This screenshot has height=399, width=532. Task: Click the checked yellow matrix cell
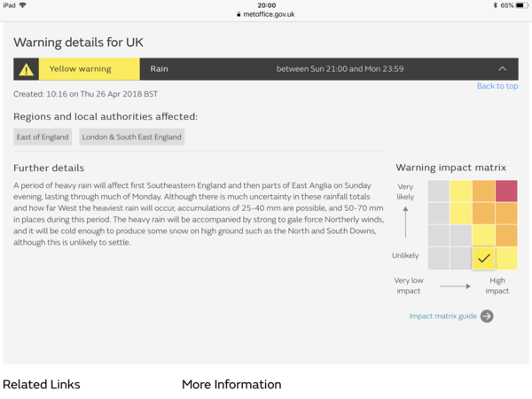point(483,259)
